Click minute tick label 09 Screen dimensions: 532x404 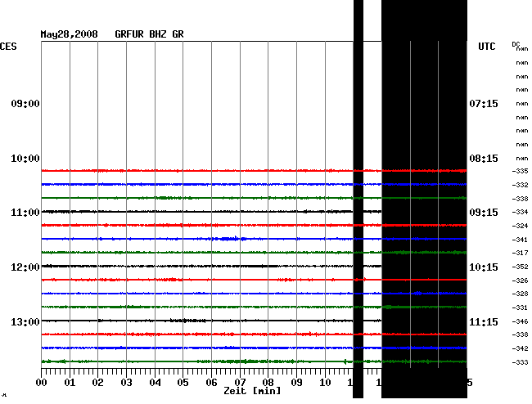(x=296, y=383)
